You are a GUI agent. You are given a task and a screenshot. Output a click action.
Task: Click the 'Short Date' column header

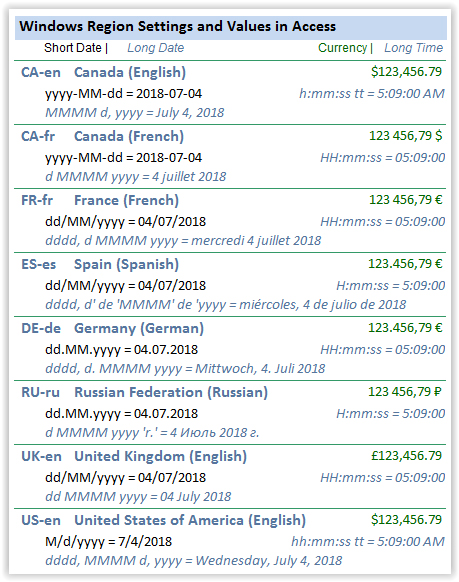(x=73, y=48)
